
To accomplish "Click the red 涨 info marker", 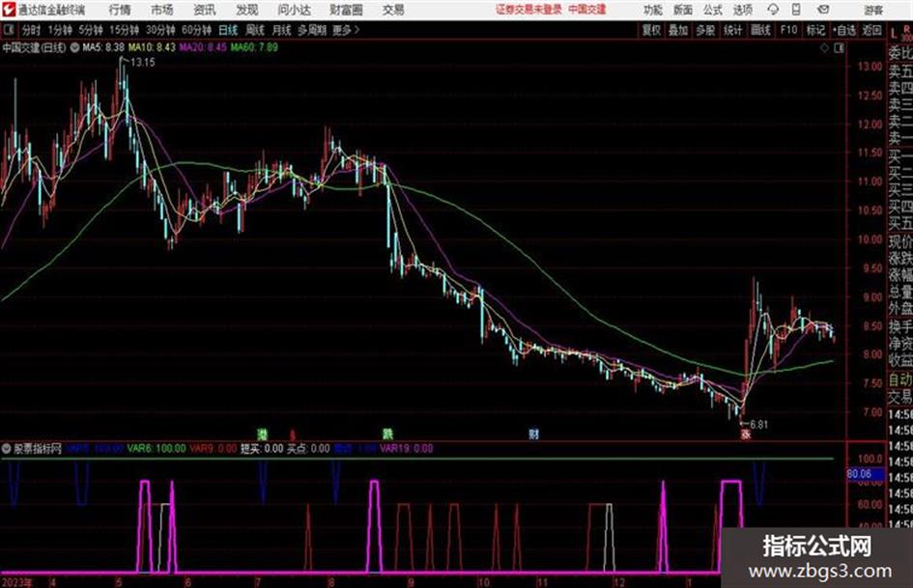I will point(745,434).
